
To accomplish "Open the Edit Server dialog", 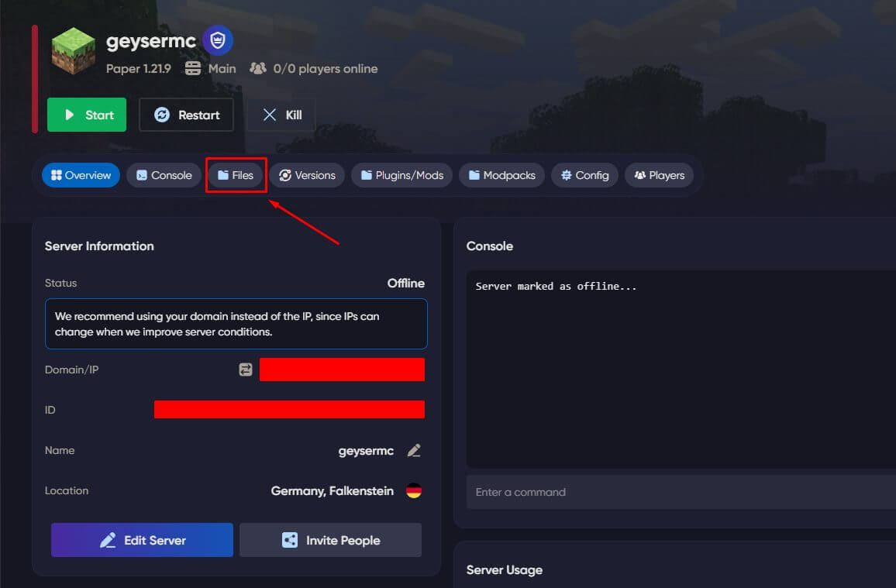I will [x=141, y=539].
